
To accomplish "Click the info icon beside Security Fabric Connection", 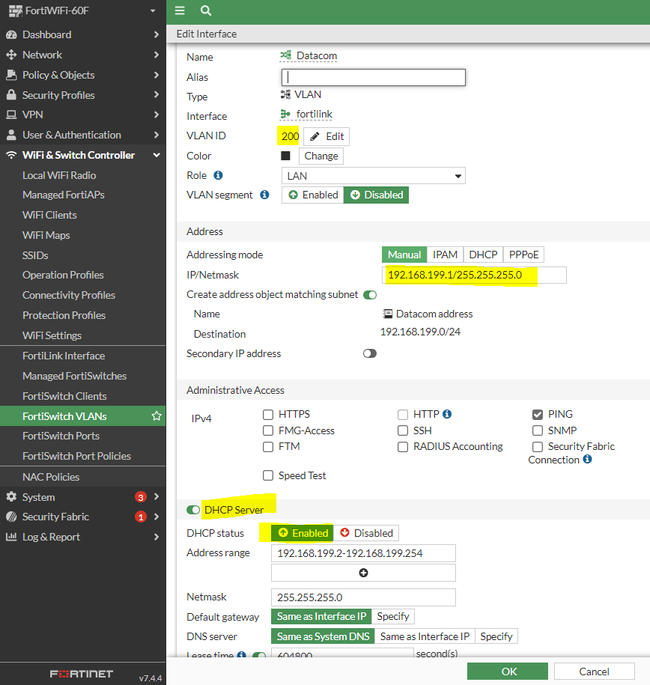I will point(588,459).
